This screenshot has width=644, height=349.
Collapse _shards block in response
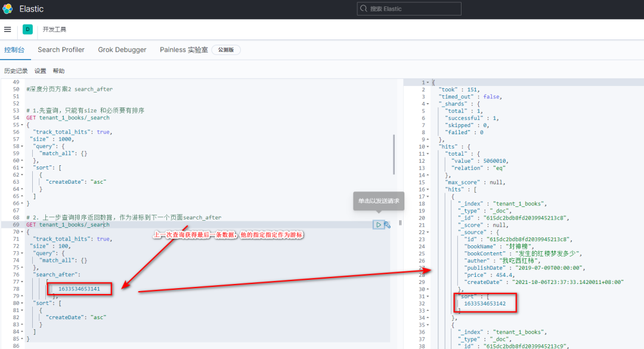tap(428, 104)
